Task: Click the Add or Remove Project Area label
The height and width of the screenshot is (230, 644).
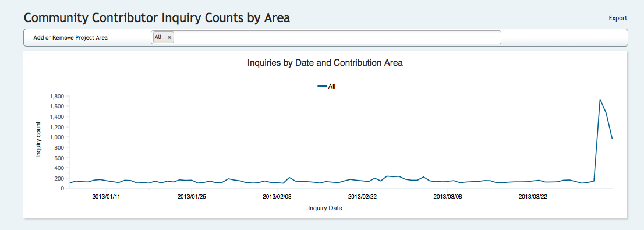Action: click(x=70, y=38)
